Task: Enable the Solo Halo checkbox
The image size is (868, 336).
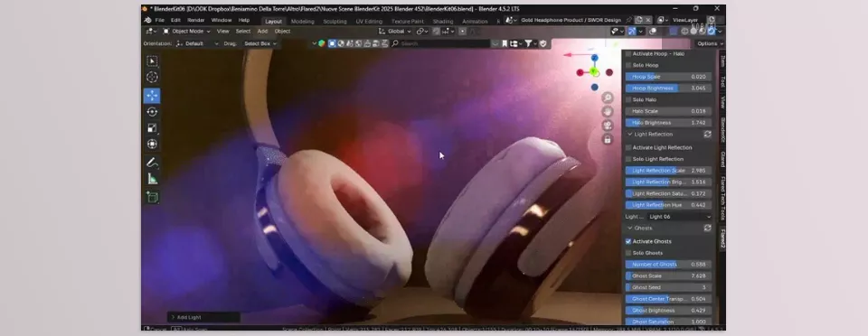Action: 628,100
